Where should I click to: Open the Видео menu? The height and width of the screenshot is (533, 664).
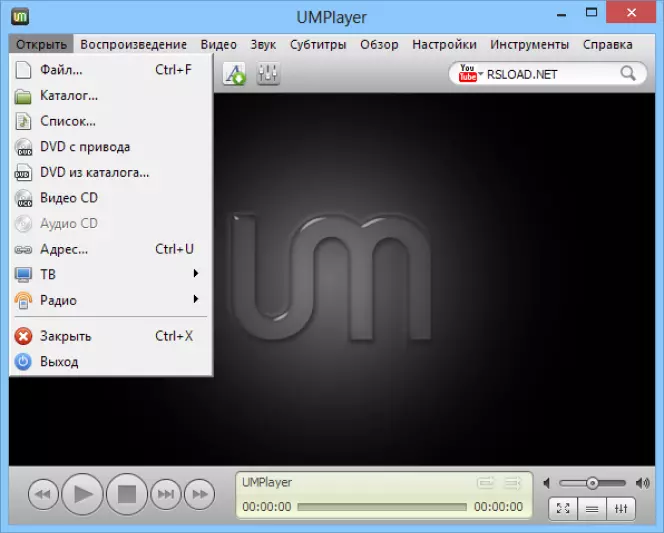(219, 44)
